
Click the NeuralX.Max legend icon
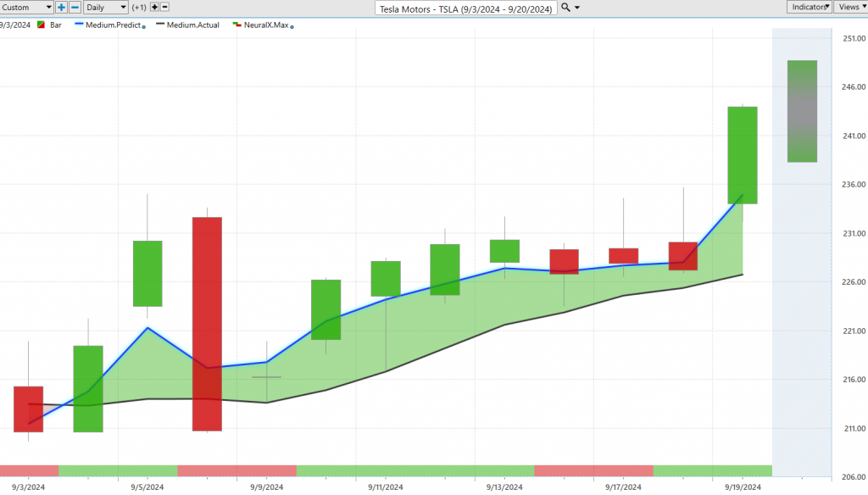coord(237,25)
